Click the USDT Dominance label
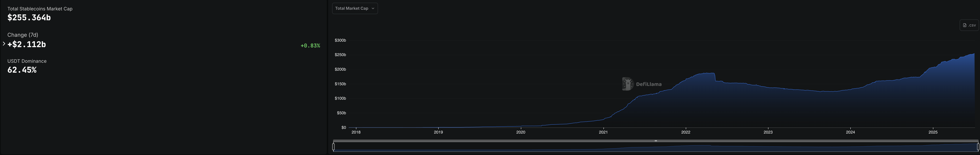This screenshot has width=980, height=155. (27, 61)
